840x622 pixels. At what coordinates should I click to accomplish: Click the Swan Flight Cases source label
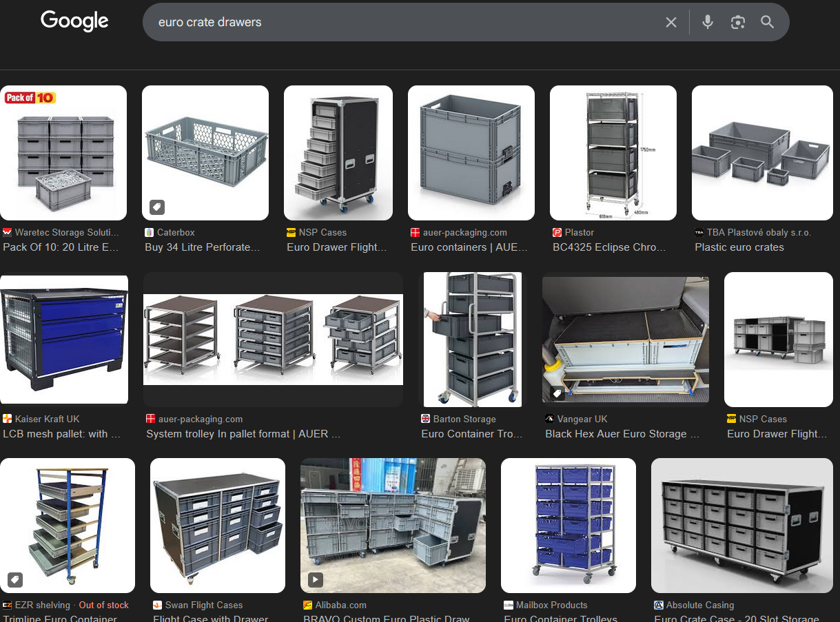[203, 605]
